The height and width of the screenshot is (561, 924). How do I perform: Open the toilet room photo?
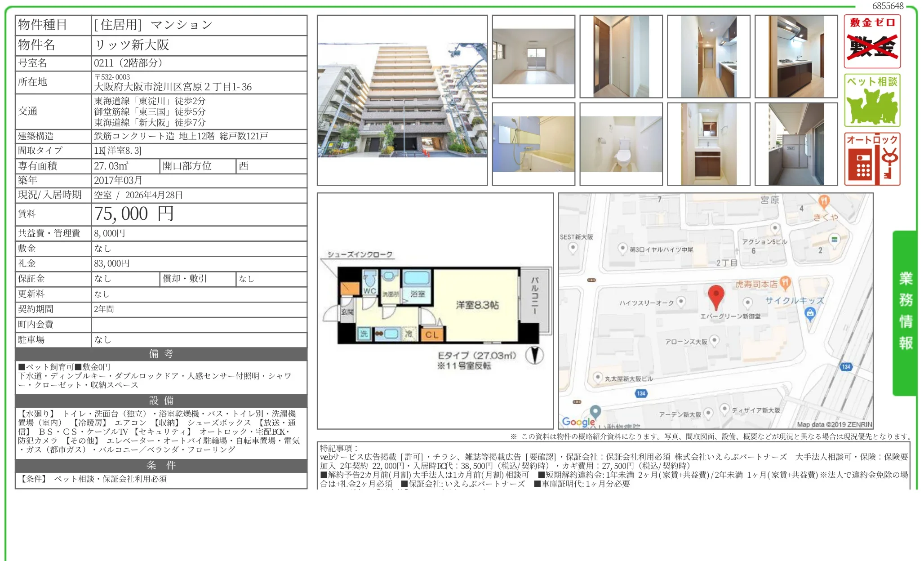point(621,144)
